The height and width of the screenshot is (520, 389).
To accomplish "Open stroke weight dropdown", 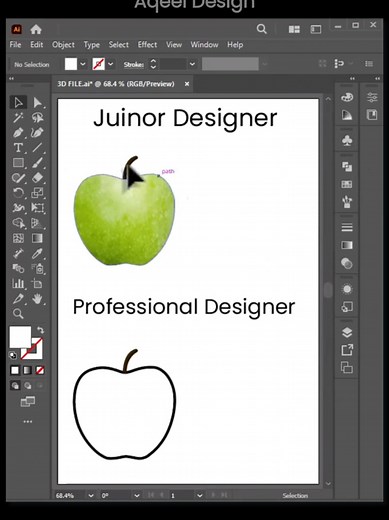I will pos(192,64).
